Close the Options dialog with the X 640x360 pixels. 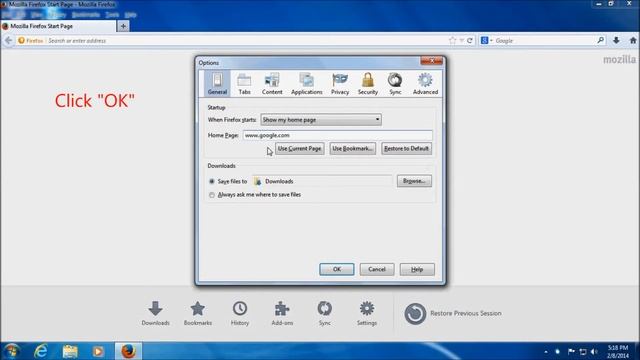coord(431,61)
